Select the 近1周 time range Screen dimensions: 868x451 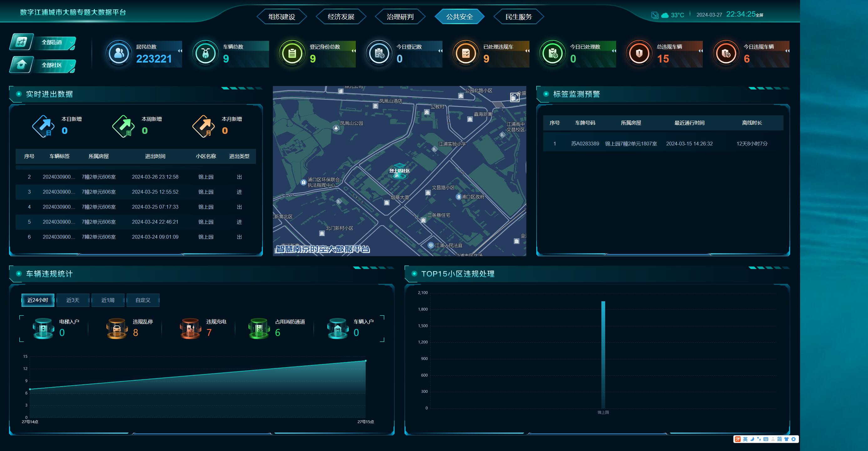(x=108, y=300)
